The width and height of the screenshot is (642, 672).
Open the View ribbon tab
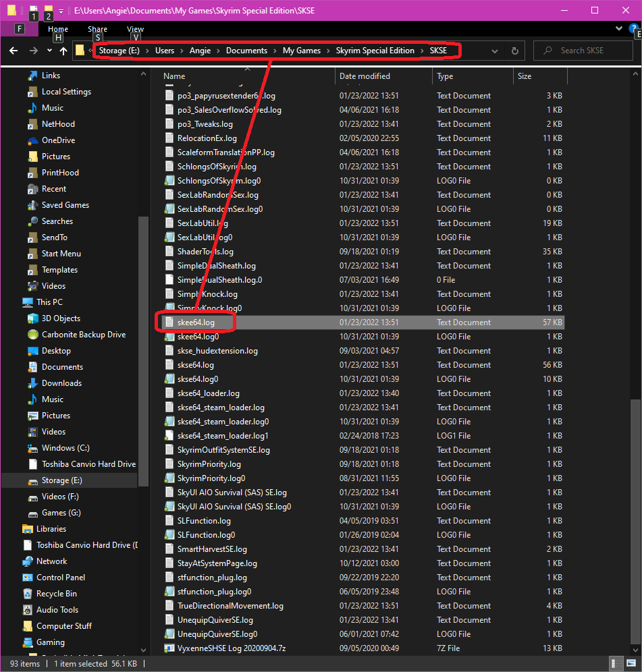point(135,29)
